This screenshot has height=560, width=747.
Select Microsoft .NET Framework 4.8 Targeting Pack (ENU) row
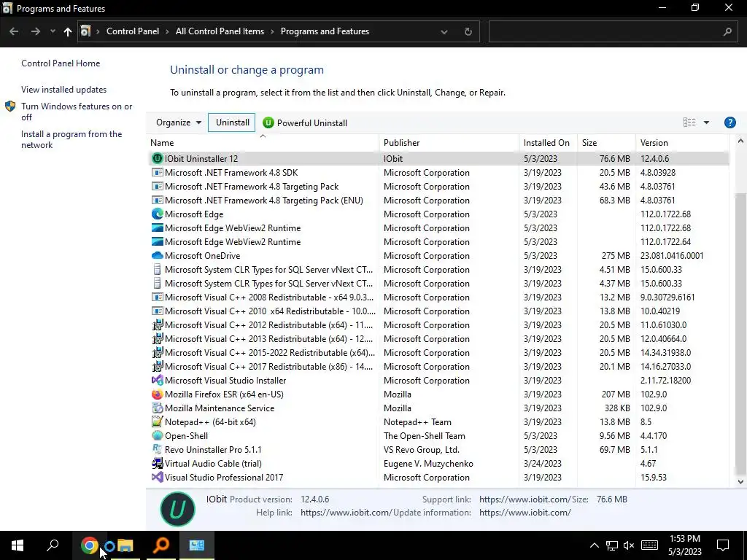[x=438, y=200]
